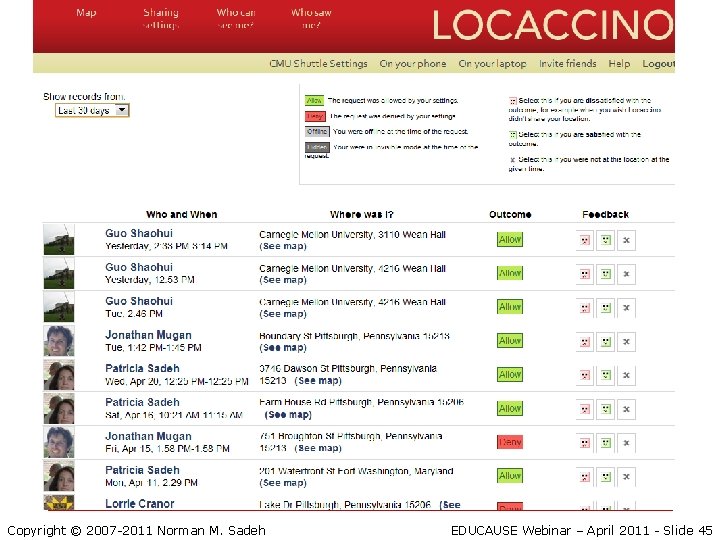
Task: Mark satisfied for Patricia Sadeh Dawson St row
Action: (x=606, y=375)
